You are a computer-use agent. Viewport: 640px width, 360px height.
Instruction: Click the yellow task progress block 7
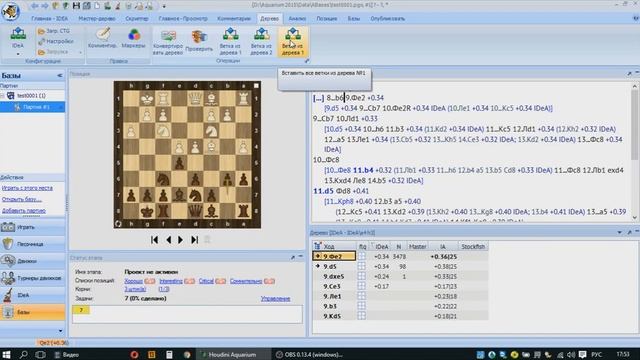click(81, 310)
